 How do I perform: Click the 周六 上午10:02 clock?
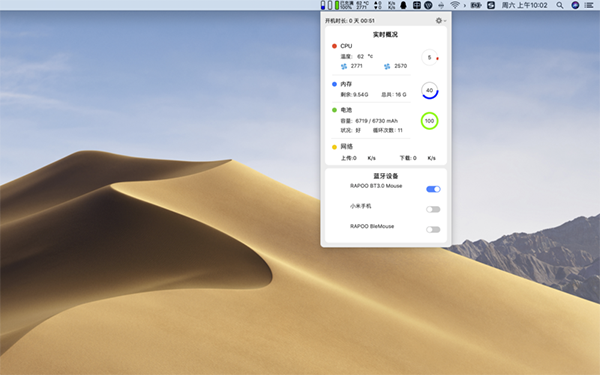524,5
